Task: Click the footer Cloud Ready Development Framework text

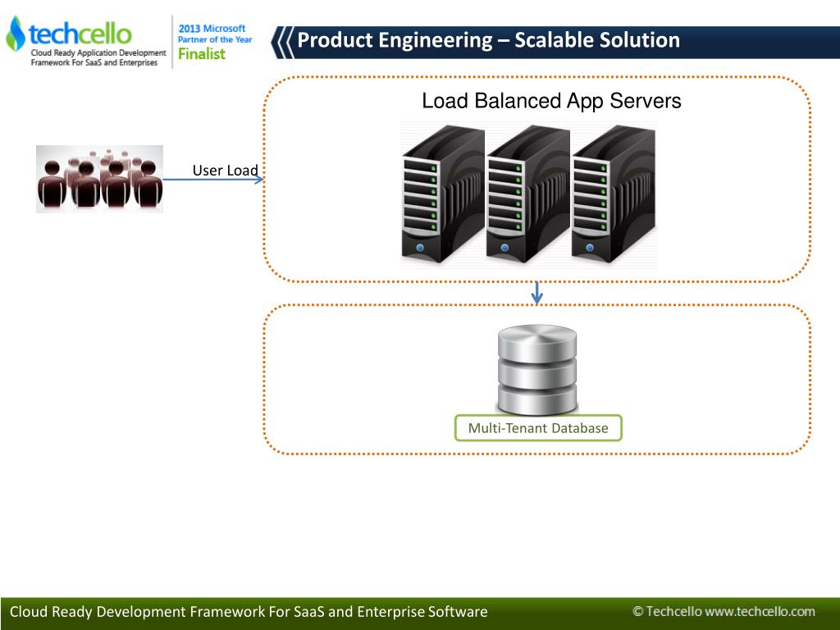Action: [x=249, y=612]
